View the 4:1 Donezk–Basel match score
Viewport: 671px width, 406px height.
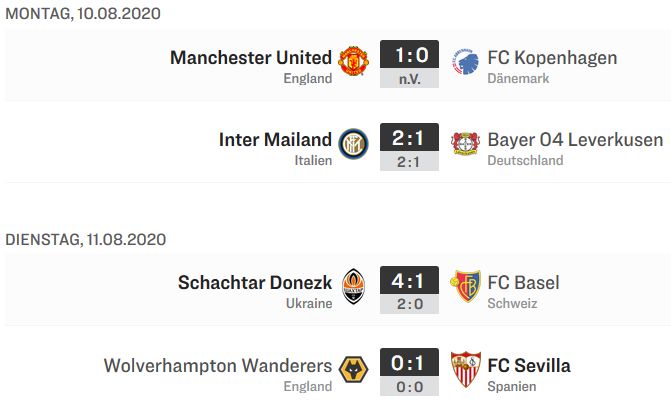[410, 290]
